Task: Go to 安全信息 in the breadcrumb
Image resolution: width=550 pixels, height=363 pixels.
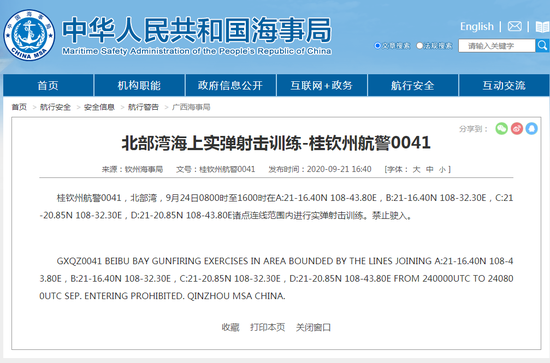Action: click(99, 107)
